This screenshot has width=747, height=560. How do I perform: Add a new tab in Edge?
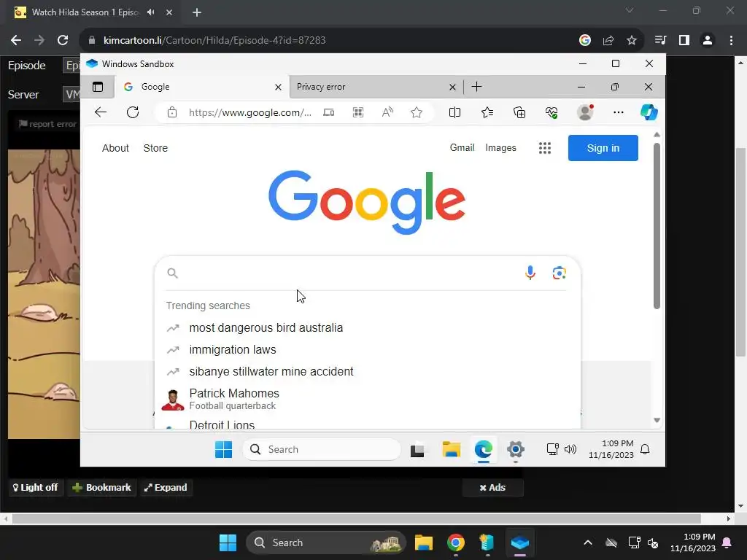click(x=476, y=87)
